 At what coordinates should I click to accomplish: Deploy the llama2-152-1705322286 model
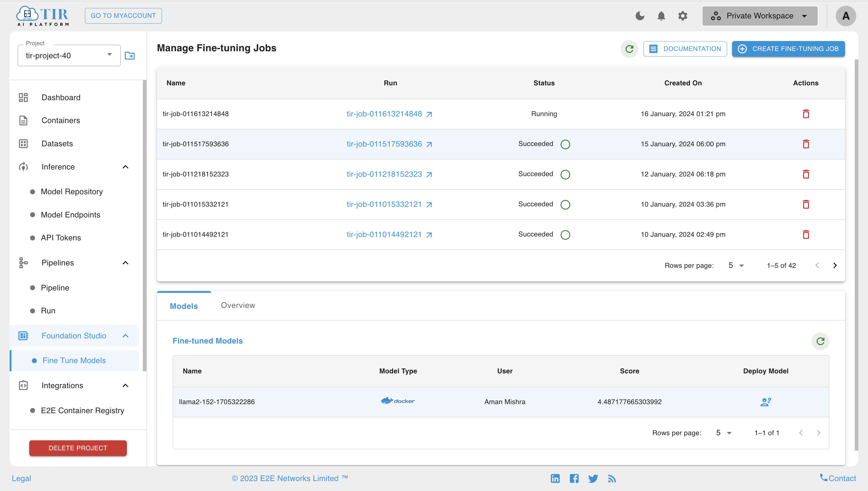(766, 402)
